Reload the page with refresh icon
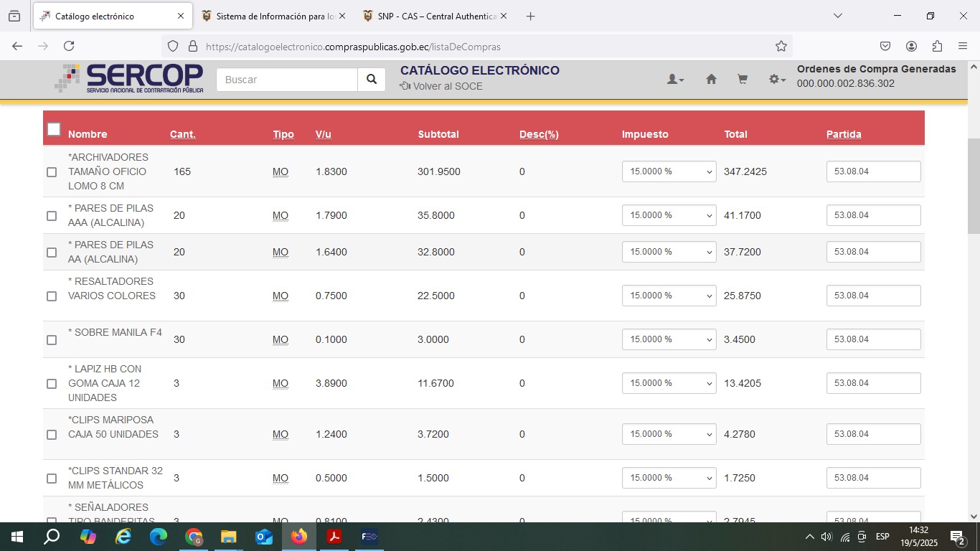The width and height of the screenshot is (980, 551). pos(69,46)
